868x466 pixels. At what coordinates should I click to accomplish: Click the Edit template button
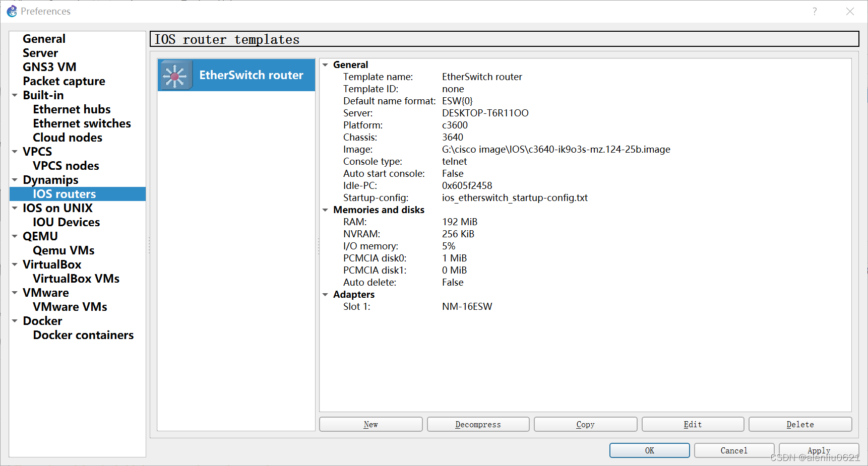[693, 424]
